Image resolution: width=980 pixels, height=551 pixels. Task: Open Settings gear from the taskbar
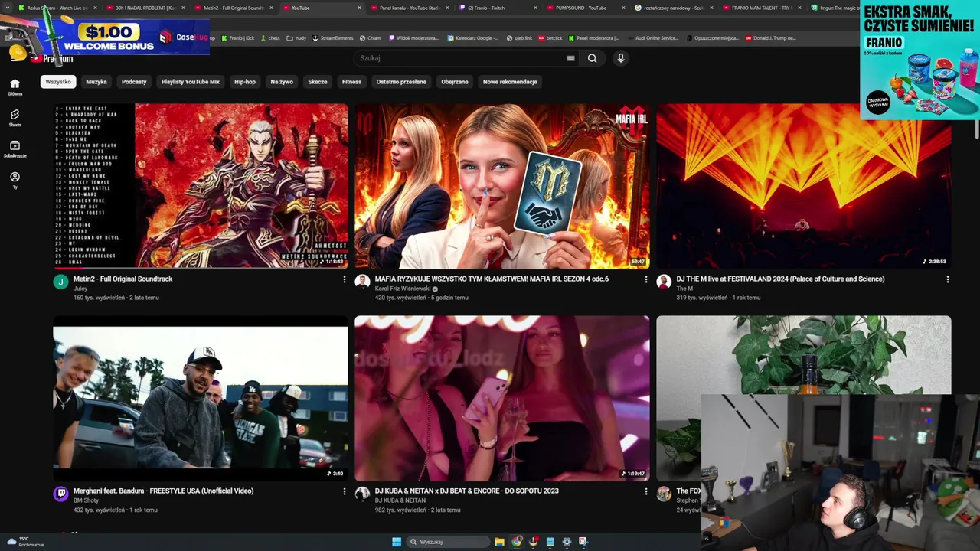coord(567,542)
